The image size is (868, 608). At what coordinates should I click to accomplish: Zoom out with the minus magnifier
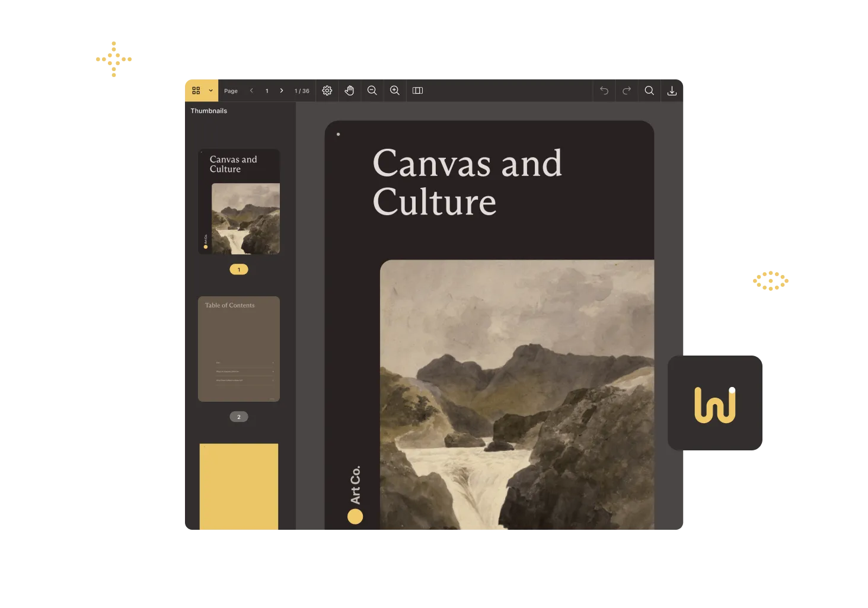coord(372,91)
